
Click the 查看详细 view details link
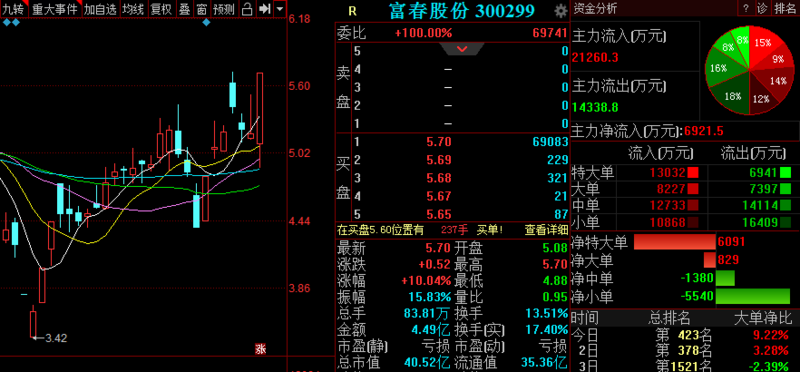pos(546,230)
